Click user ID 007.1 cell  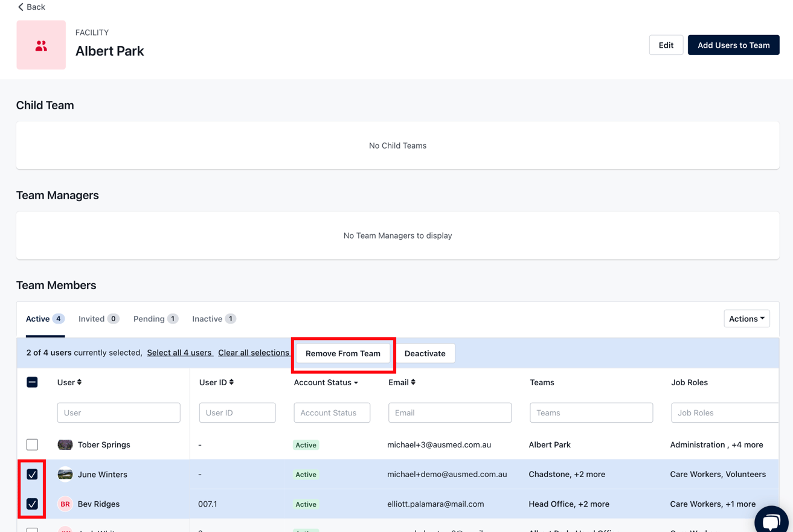[207, 504]
